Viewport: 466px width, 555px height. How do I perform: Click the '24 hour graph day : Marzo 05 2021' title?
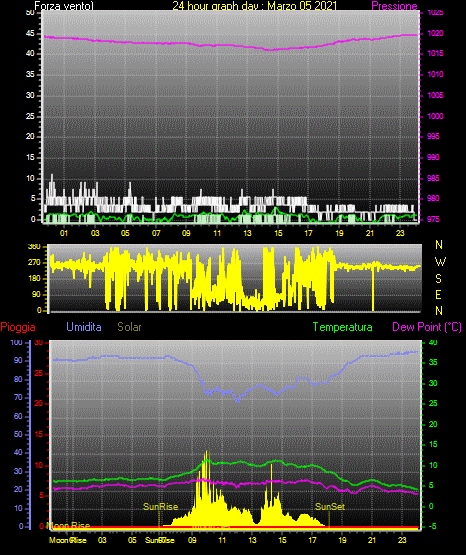254,6
